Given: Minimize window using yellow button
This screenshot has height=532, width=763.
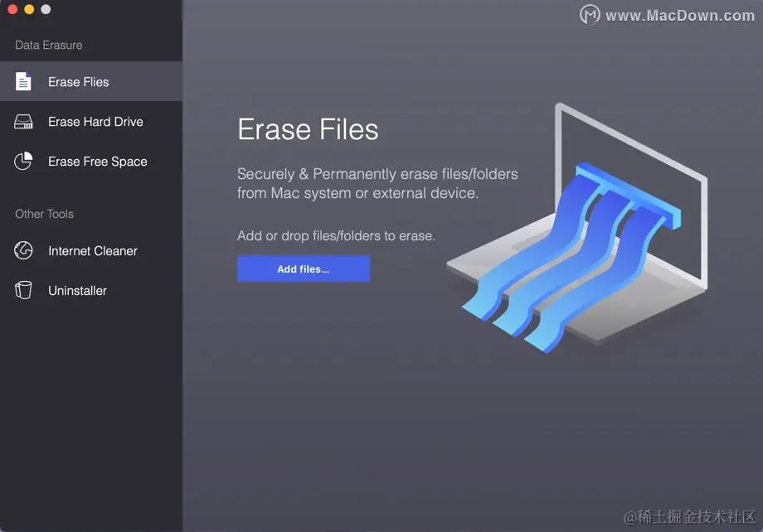Looking at the screenshot, I should pos(29,9).
